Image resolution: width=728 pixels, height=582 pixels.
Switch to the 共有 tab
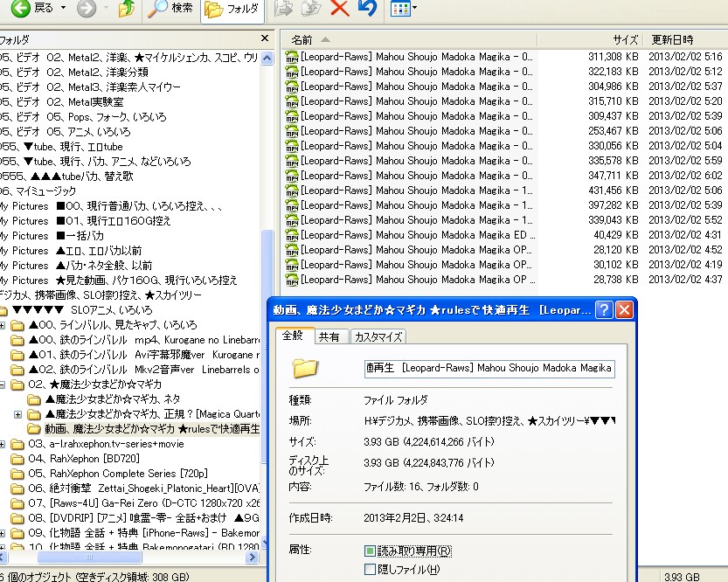[329, 337]
